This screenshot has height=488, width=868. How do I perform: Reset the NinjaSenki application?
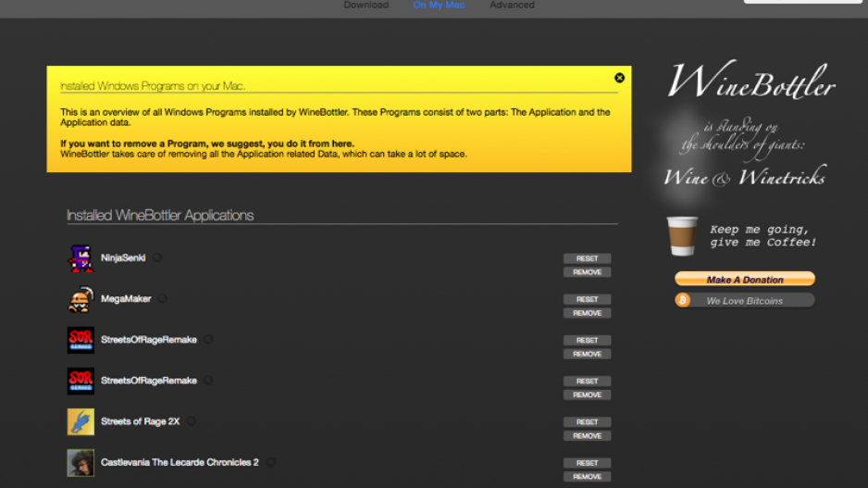pos(588,258)
